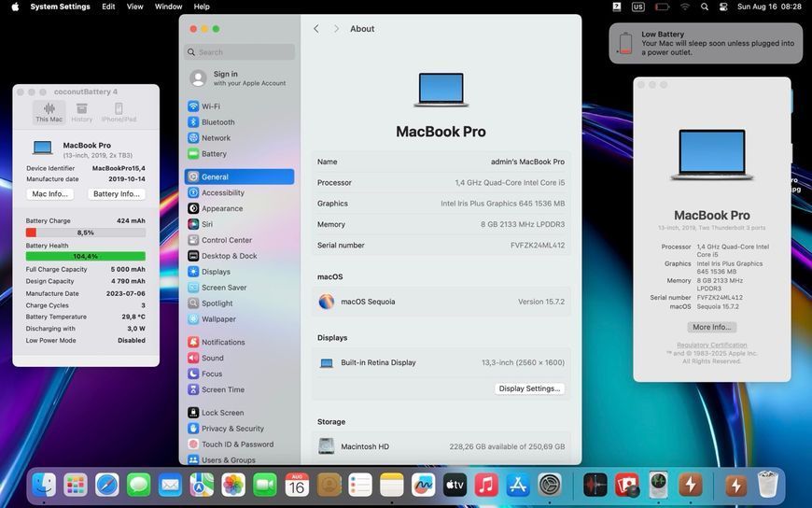Screen dimensions: 812x508
Task: Select General in the sidebar
Action: [239, 176]
